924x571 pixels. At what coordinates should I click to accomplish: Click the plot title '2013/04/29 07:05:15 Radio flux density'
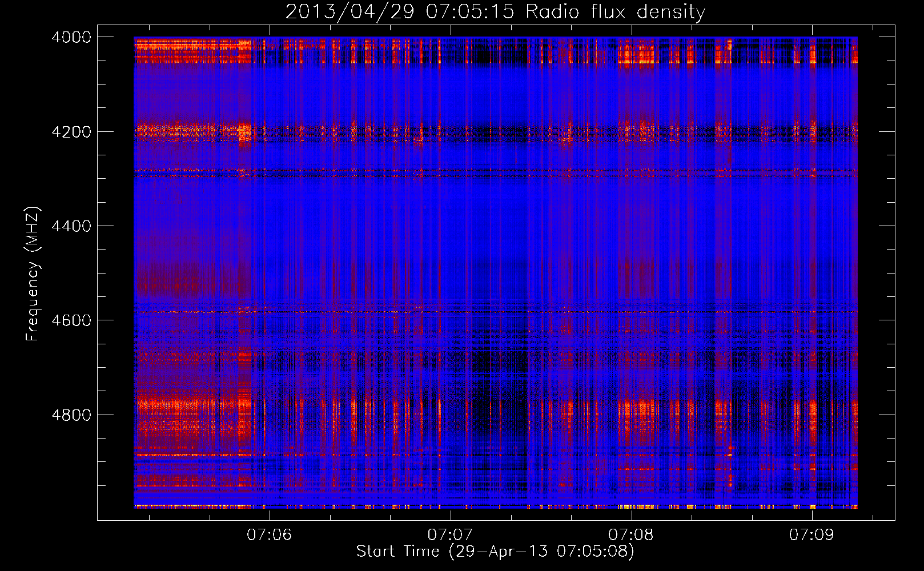495,12
